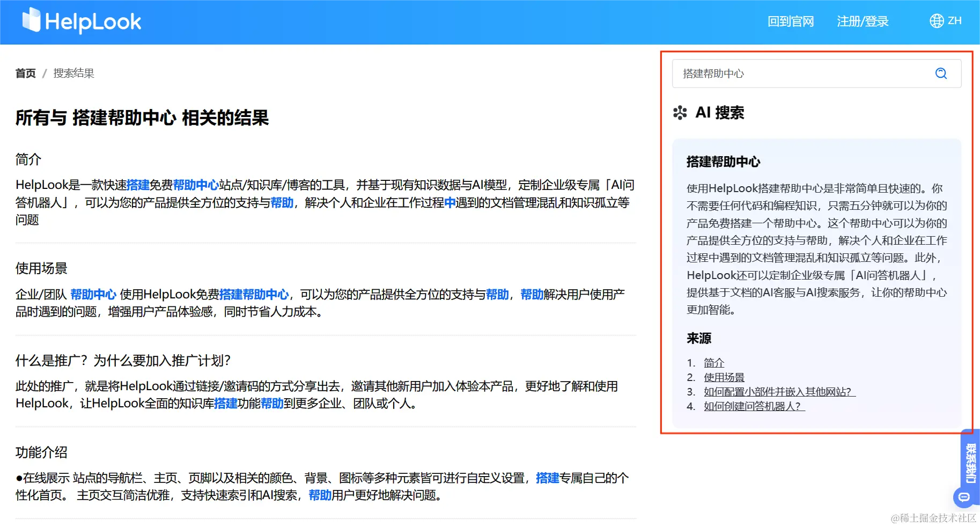The image size is (980, 527).
Task: Go to 首页 breadcrumb
Action: 26,73
